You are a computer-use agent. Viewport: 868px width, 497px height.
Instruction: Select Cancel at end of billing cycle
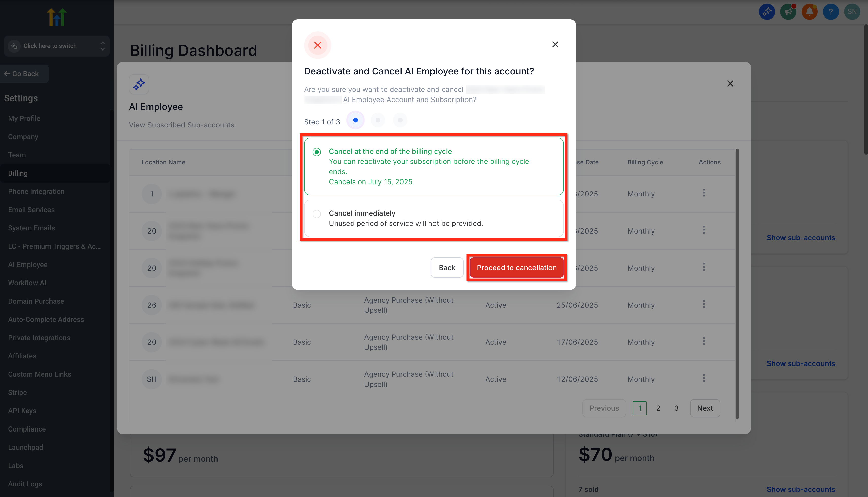tap(434, 166)
